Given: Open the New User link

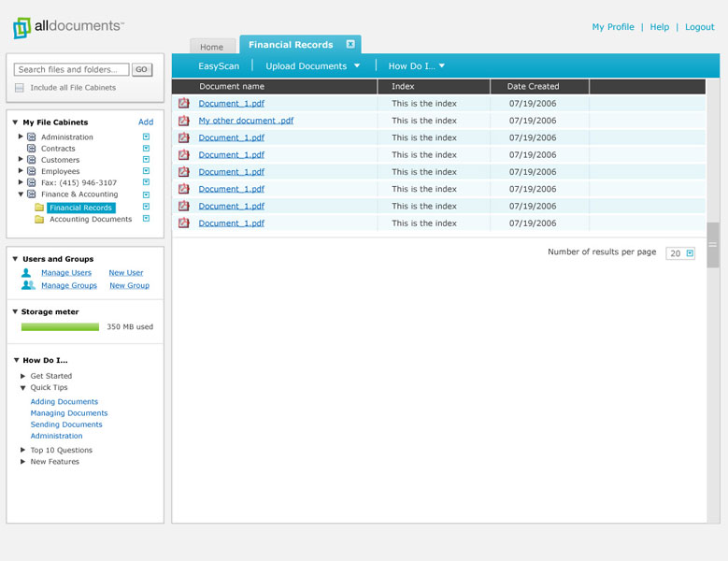Looking at the screenshot, I should pos(126,273).
